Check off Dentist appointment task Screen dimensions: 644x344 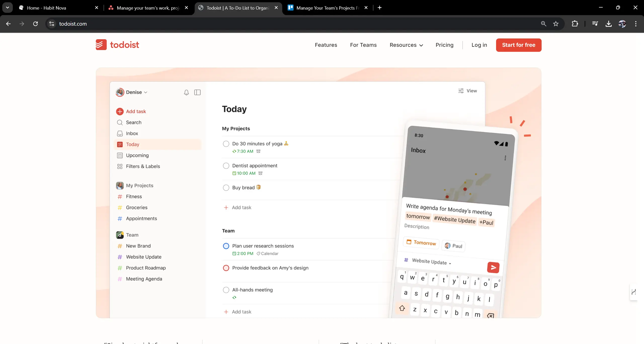[x=226, y=166]
